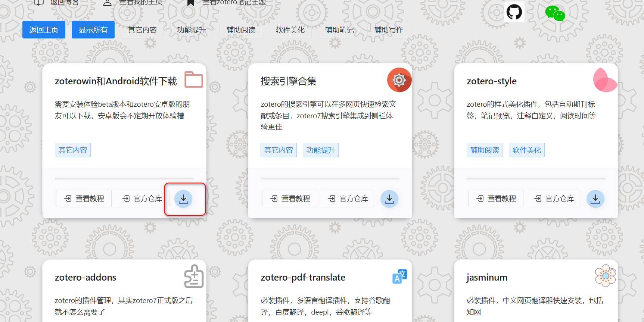Screen dimensions: 644x322
Task: Filter by 软件美化 category tab
Action: click(290, 30)
